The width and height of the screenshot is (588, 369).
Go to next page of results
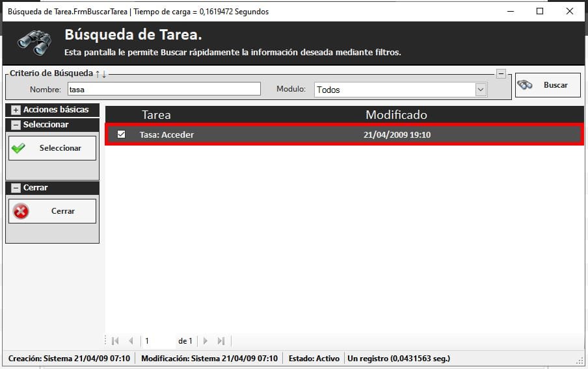point(206,341)
